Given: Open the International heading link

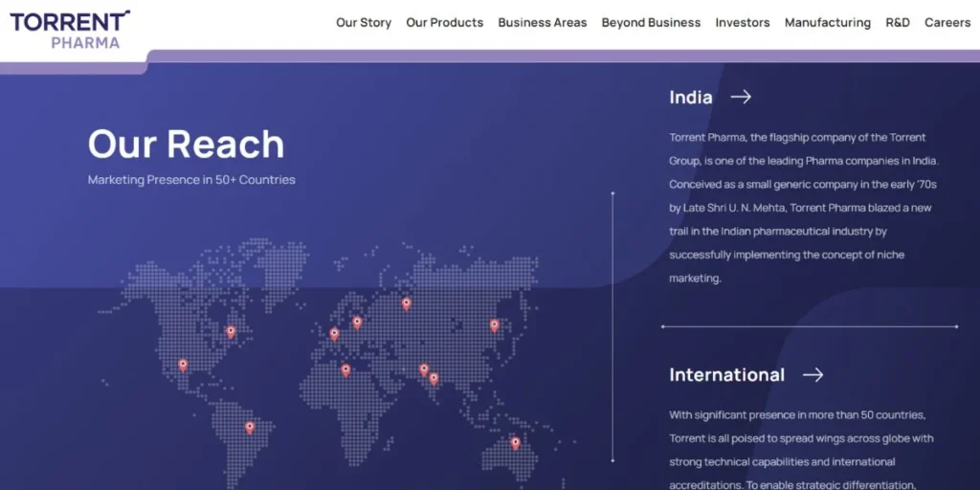Looking at the screenshot, I should tap(727, 374).
